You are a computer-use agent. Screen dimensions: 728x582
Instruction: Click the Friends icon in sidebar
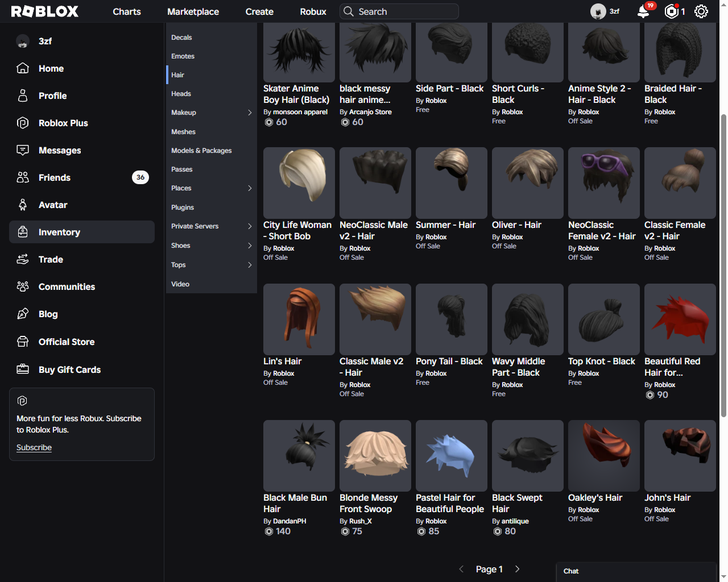coord(23,177)
